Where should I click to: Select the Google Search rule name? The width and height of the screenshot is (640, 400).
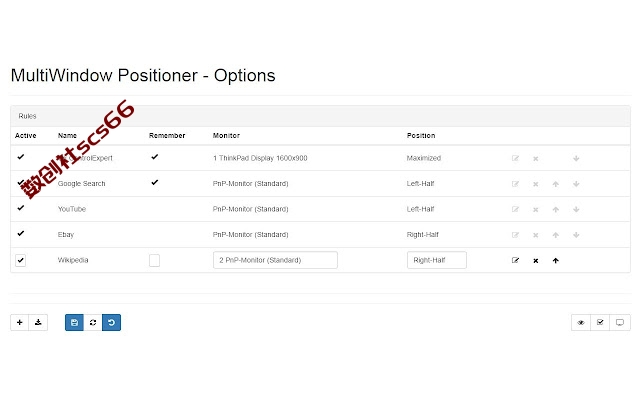82,184
